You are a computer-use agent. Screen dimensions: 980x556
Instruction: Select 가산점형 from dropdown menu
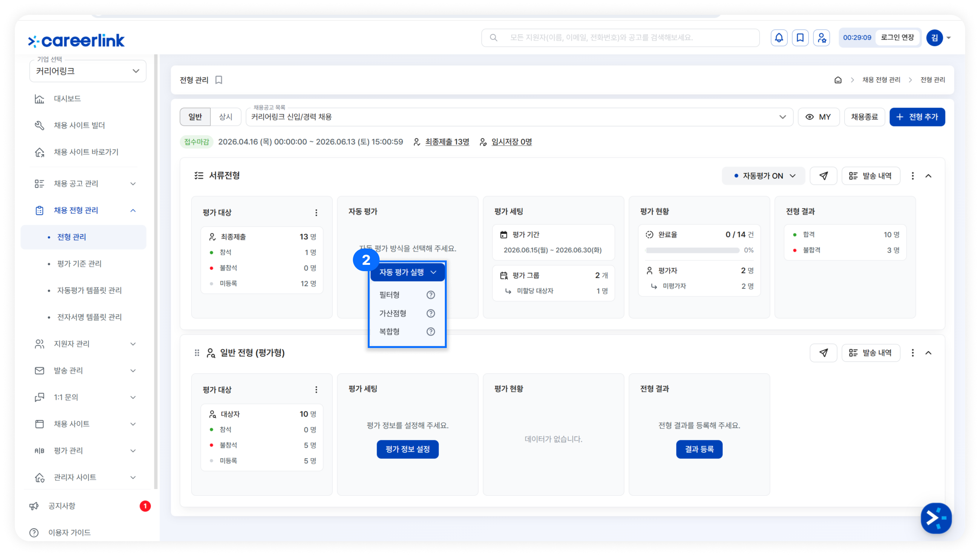click(x=392, y=313)
